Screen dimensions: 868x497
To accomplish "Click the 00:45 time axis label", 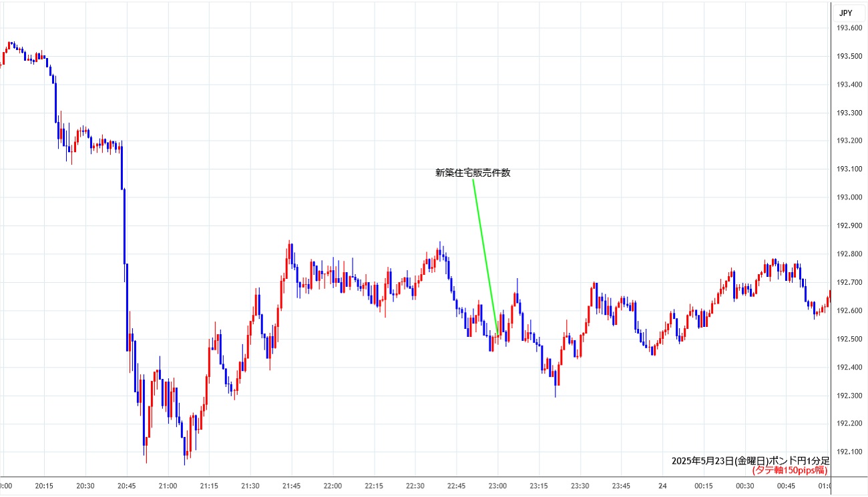I will (x=787, y=486).
